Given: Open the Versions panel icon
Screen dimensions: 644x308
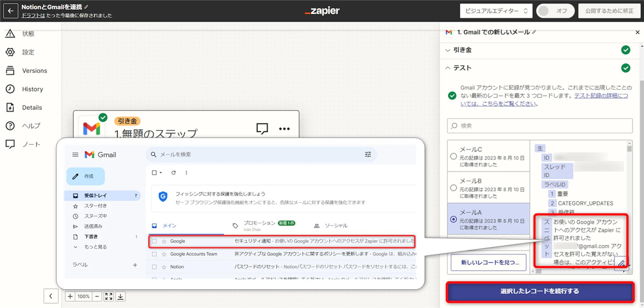Looking at the screenshot, I should [x=10, y=71].
